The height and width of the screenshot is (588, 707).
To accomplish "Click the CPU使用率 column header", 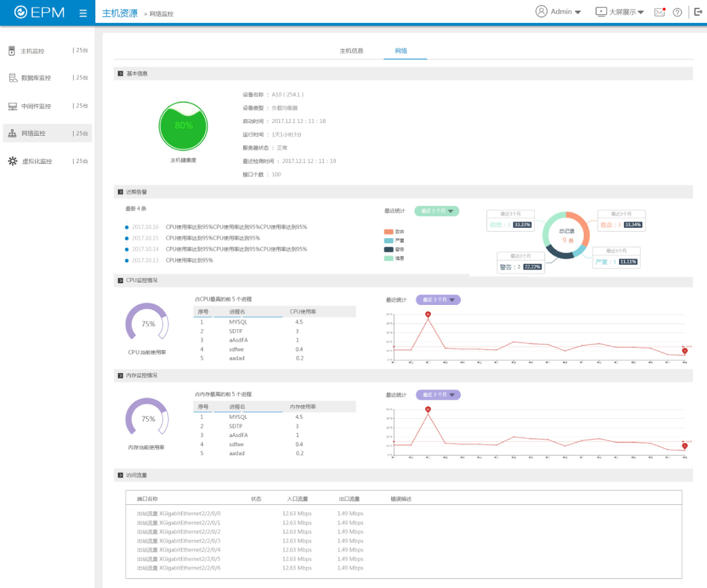I will click(303, 312).
